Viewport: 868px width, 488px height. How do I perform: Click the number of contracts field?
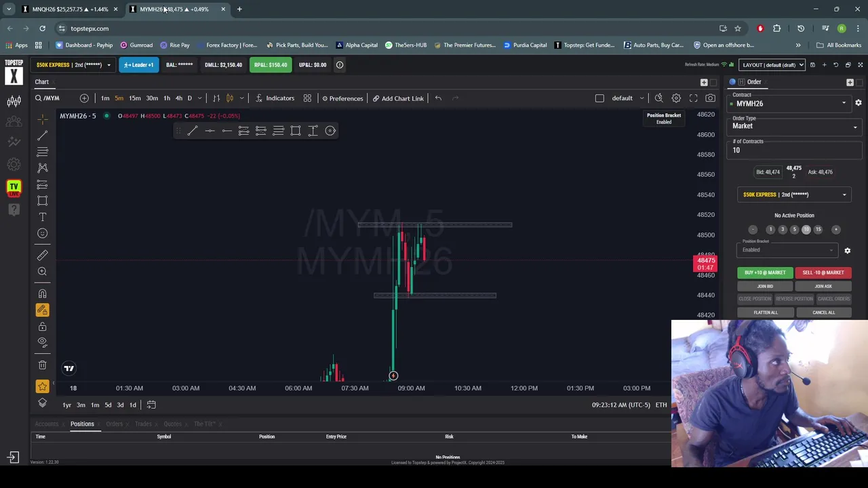[794, 150]
